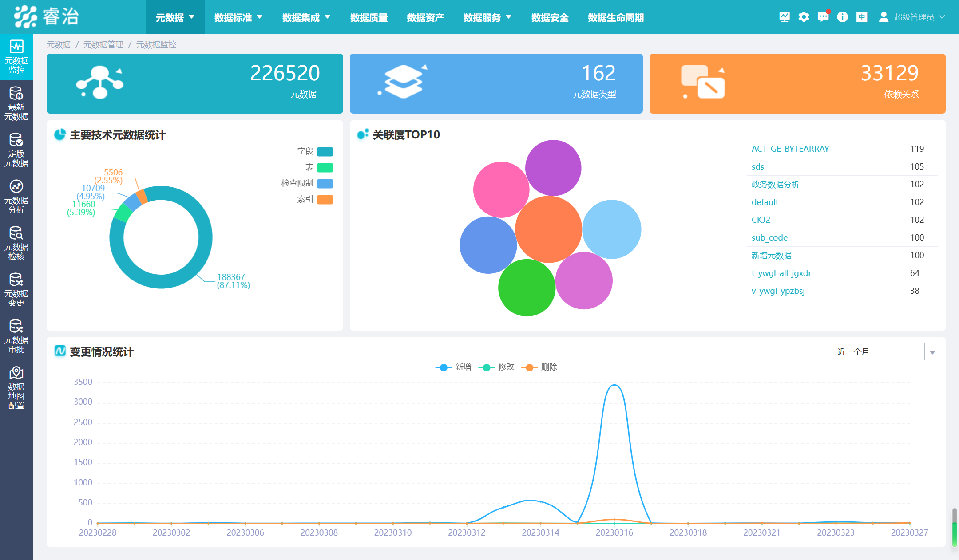Open 最新元数据 in the sidebar
Screen dimensions: 959x560
pyautogui.click(x=16, y=104)
